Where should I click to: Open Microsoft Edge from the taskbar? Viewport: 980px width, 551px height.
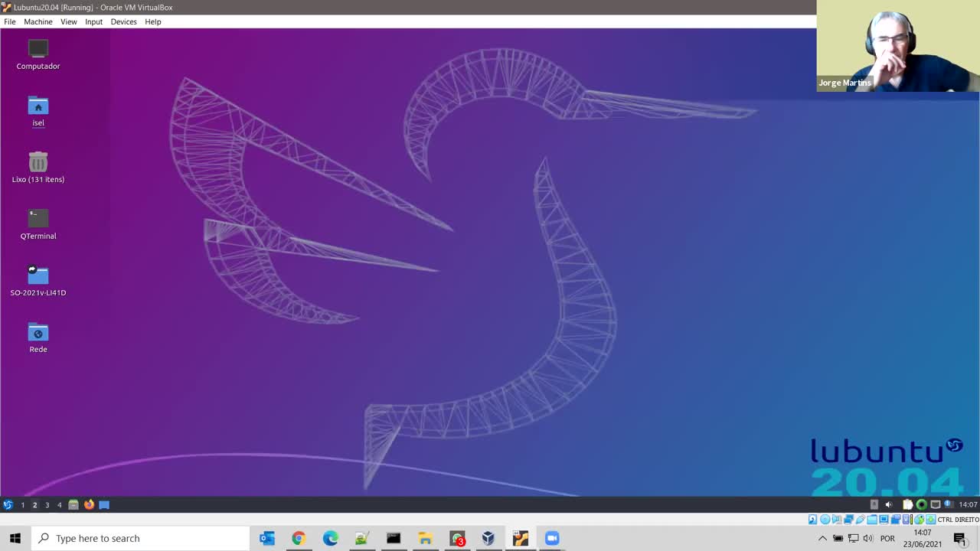[330, 538]
